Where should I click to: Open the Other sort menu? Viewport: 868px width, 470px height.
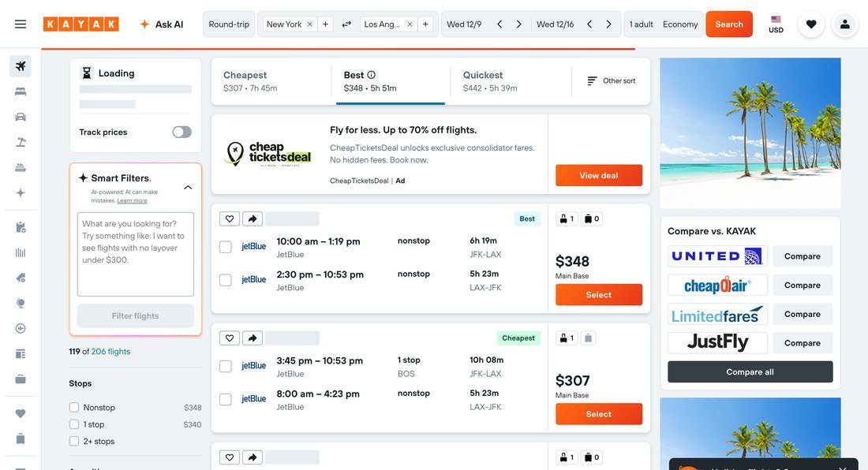coord(611,80)
